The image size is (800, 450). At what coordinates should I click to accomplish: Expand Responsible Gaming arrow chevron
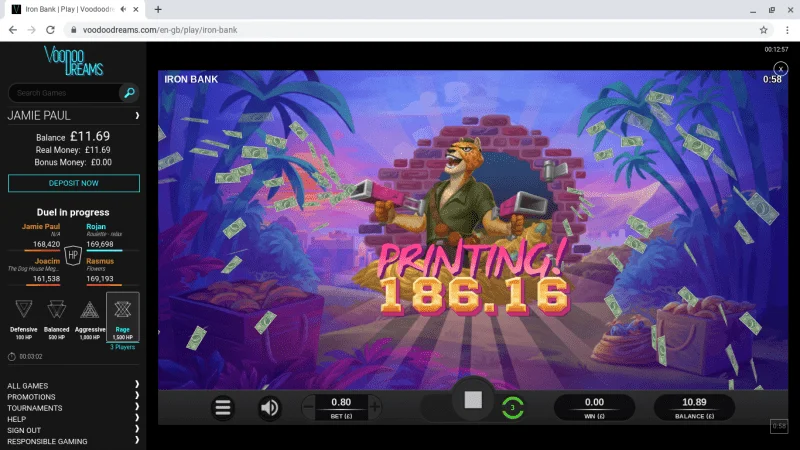click(x=137, y=440)
